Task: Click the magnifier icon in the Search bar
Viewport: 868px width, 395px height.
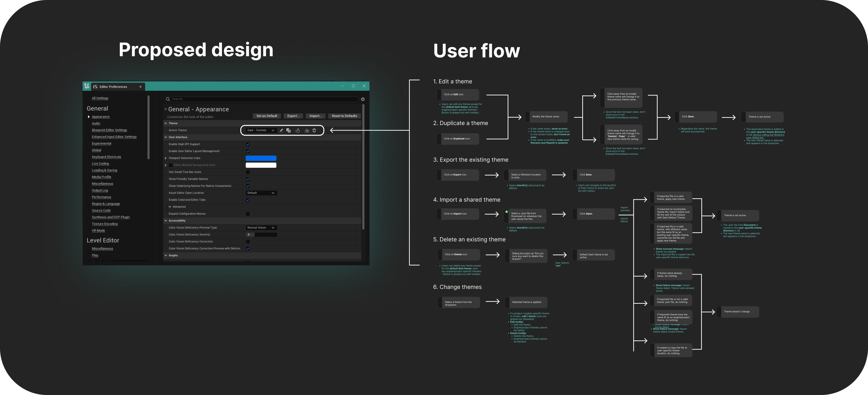Action: pos(168,99)
